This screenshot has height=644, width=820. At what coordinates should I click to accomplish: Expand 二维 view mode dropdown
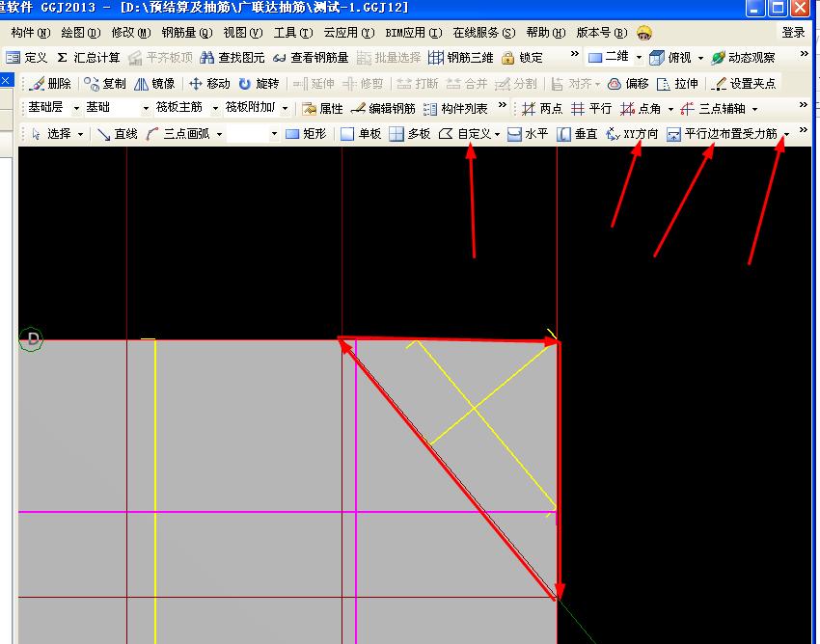click(x=639, y=58)
